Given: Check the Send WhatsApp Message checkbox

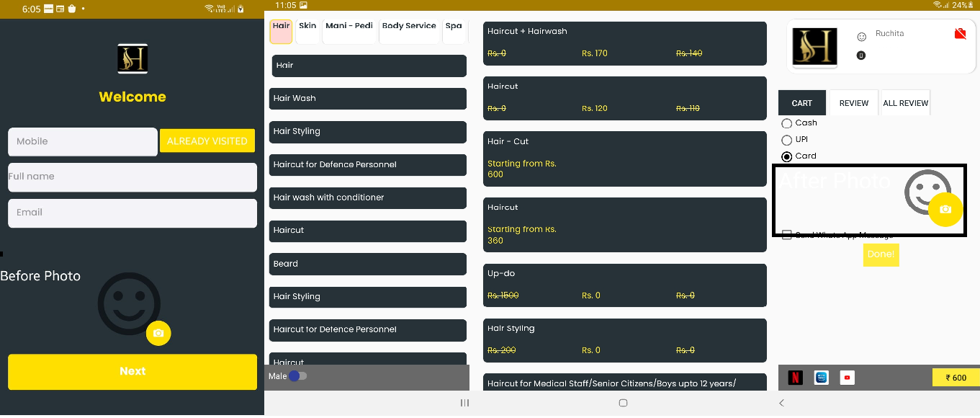Looking at the screenshot, I should pyautogui.click(x=787, y=235).
